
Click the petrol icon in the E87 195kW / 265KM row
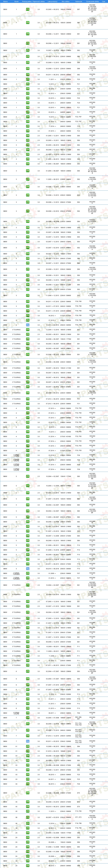(28, 23)
